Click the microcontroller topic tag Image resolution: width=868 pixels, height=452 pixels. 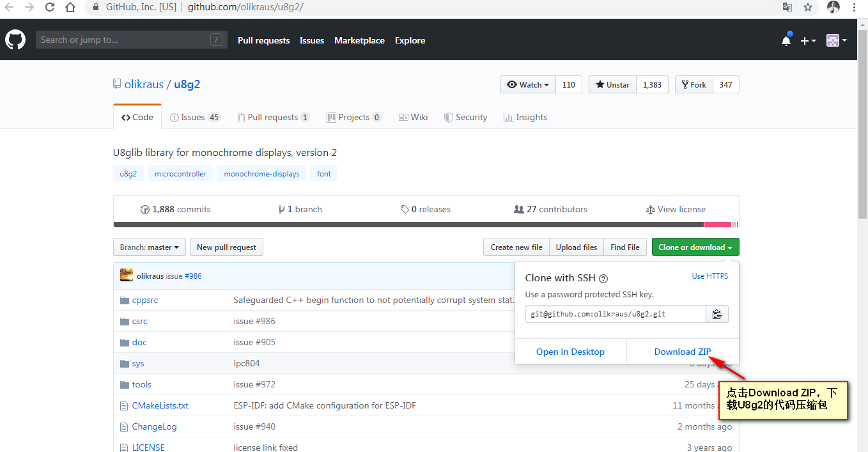coord(180,174)
